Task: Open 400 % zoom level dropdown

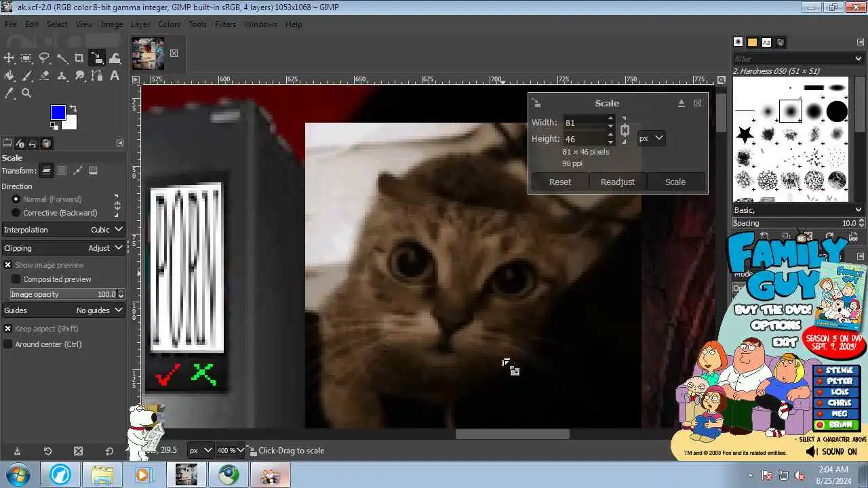Action: point(230,450)
